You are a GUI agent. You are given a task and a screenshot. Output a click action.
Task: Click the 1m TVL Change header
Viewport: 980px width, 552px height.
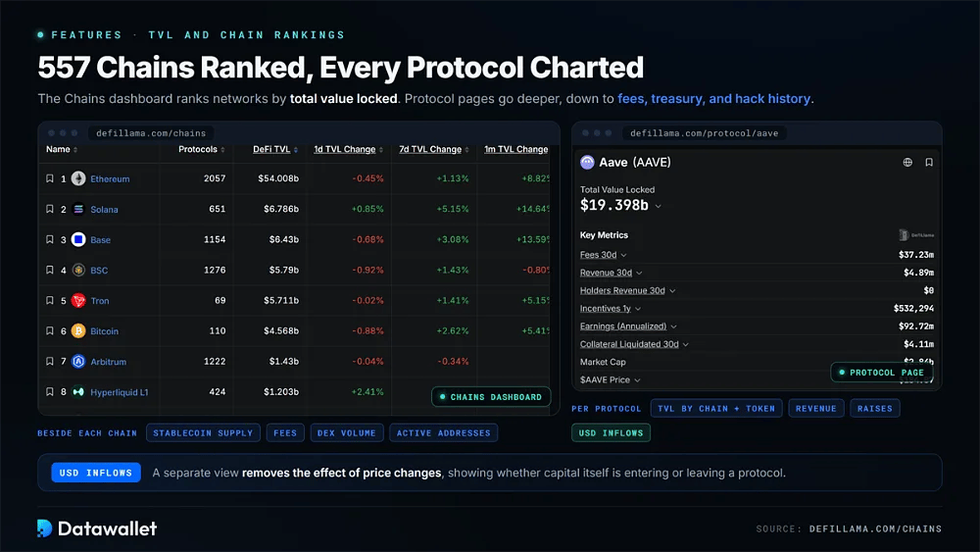pos(516,149)
